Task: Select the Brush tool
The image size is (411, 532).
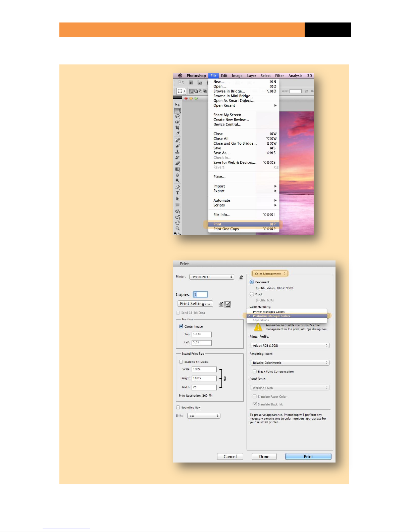Action: [177, 146]
